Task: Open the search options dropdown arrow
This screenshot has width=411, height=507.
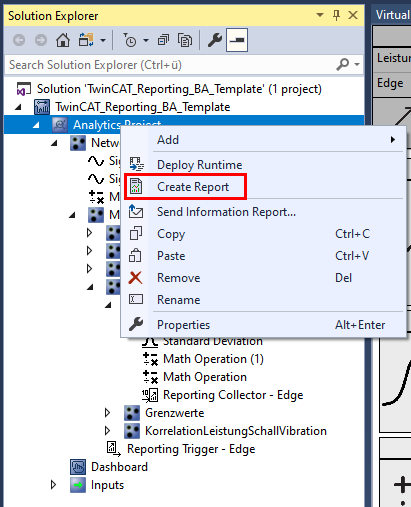Action: point(357,64)
